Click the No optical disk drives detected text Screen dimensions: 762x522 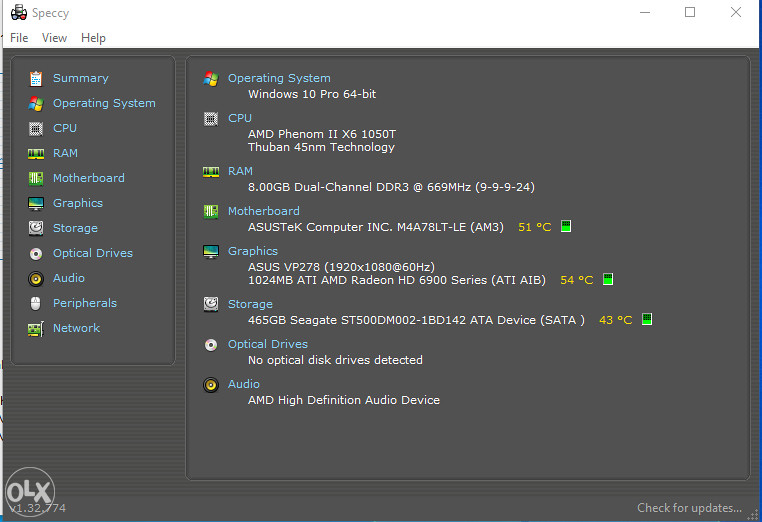pos(335,360)
